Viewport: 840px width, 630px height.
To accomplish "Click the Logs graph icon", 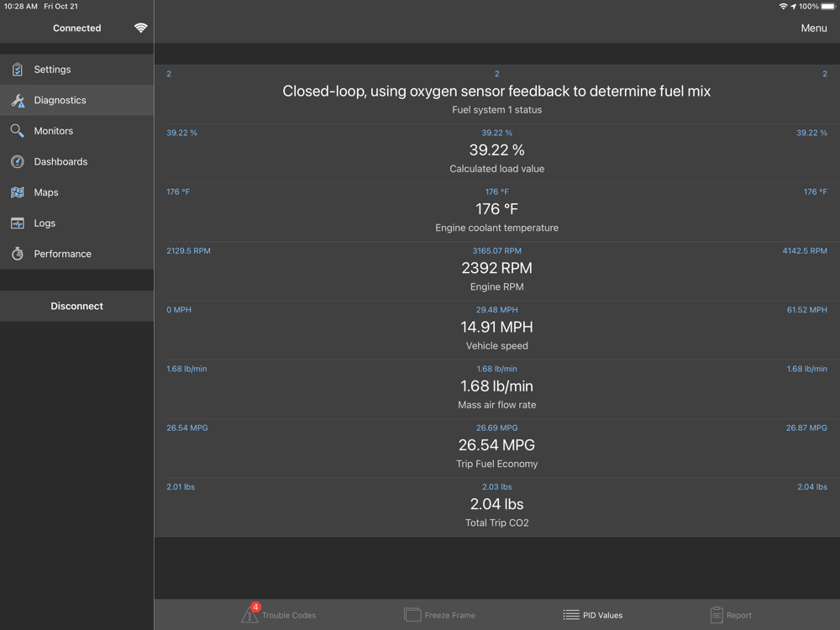I will (x=18, y=223).
